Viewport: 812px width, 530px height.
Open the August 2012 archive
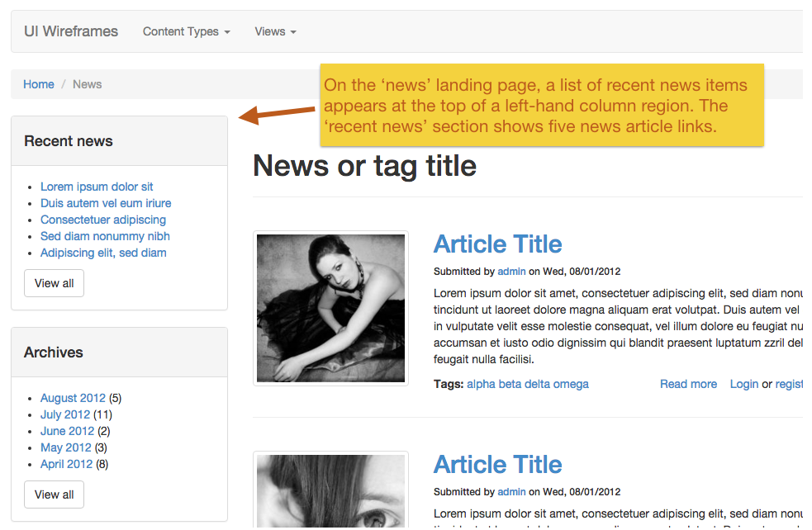(x=73, y=398)
